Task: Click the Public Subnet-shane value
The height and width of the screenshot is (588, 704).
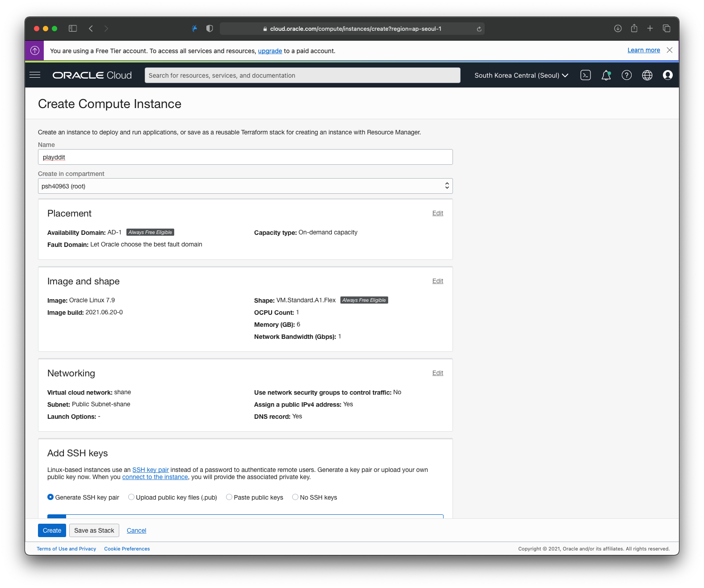Action: click(101, 404)
